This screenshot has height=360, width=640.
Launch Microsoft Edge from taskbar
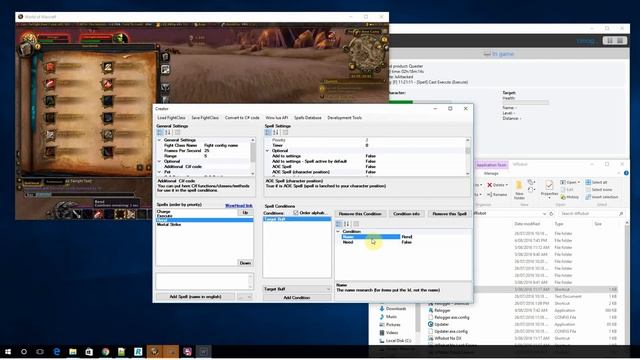pyautogui.click(x=57, y=351)
